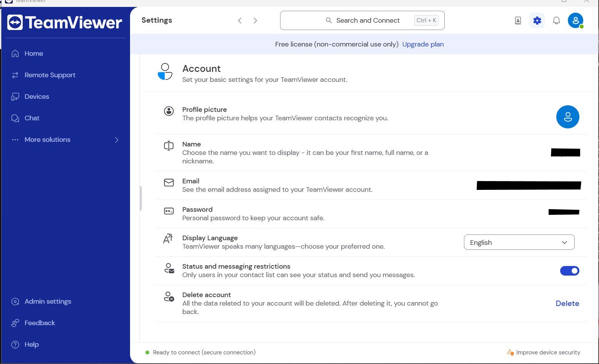Click the Admin settings shield icon

click(x=15, y=301)
